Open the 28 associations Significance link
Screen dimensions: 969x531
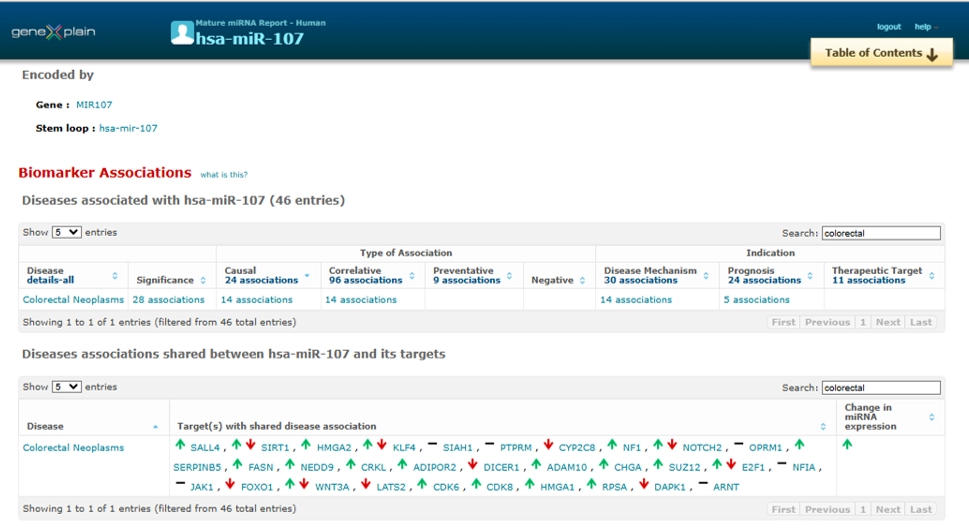(168, 300)
